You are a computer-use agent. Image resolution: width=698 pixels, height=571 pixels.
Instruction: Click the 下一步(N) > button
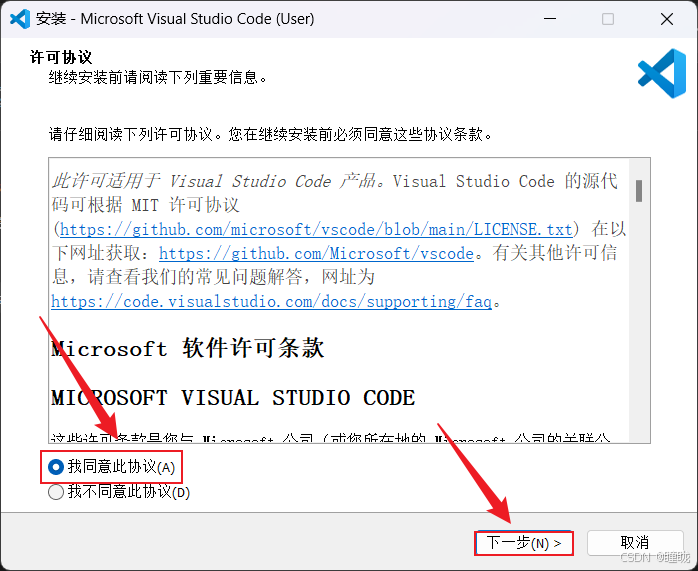tap(524, 543)
